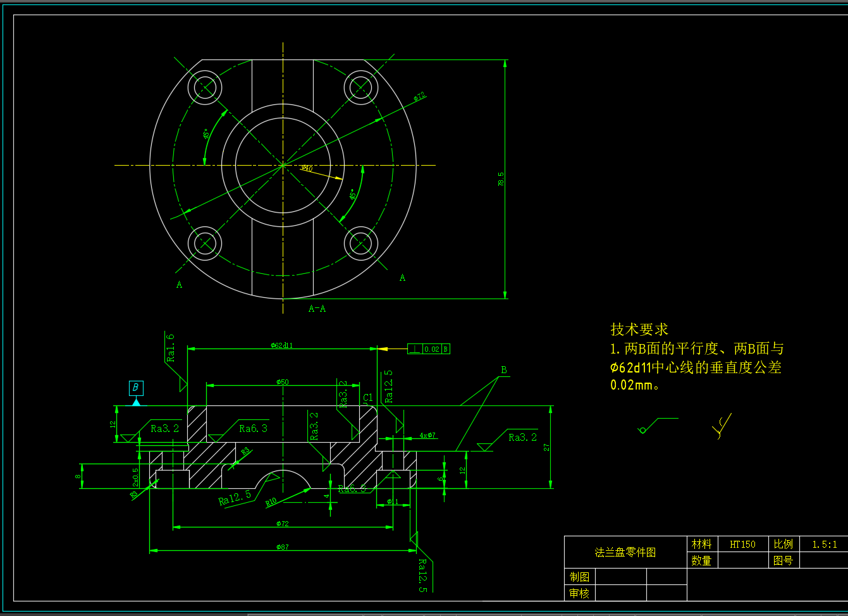Click the empty cell next to 数量
848x616 pixels.
coord(742,561)
